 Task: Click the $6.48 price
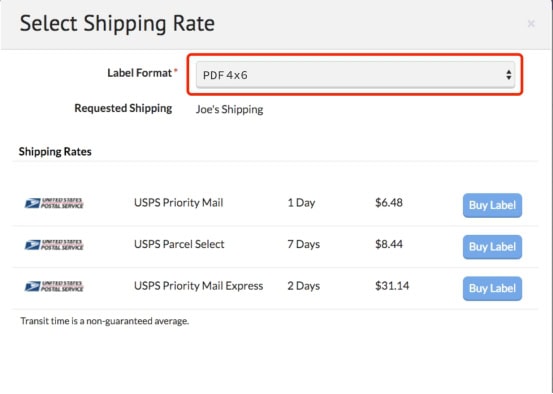(389, 203)
